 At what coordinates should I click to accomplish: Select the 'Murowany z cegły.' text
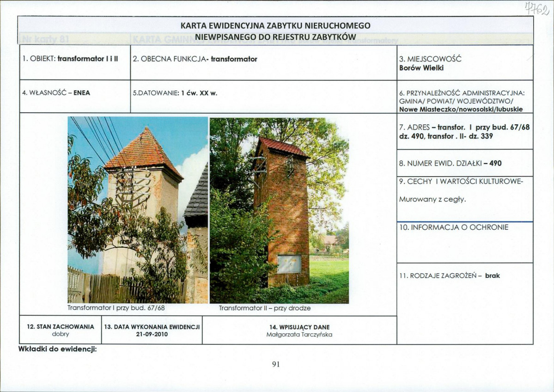point(432,200)
